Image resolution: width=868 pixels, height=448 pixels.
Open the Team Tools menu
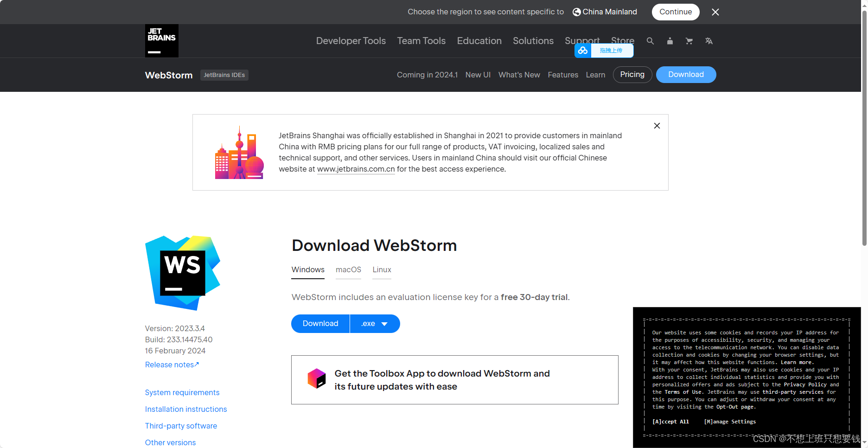pos(421,41)
